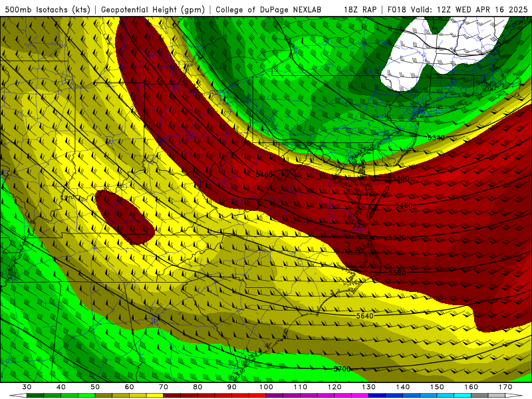Click the "18Z RAP" model run label
The image size is (532, 399).
coord(360,9)
